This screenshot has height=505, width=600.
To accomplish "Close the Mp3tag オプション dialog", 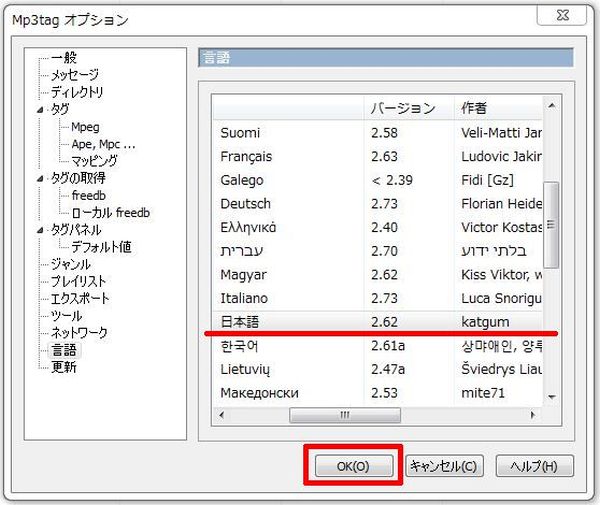I will pos(562,16).
